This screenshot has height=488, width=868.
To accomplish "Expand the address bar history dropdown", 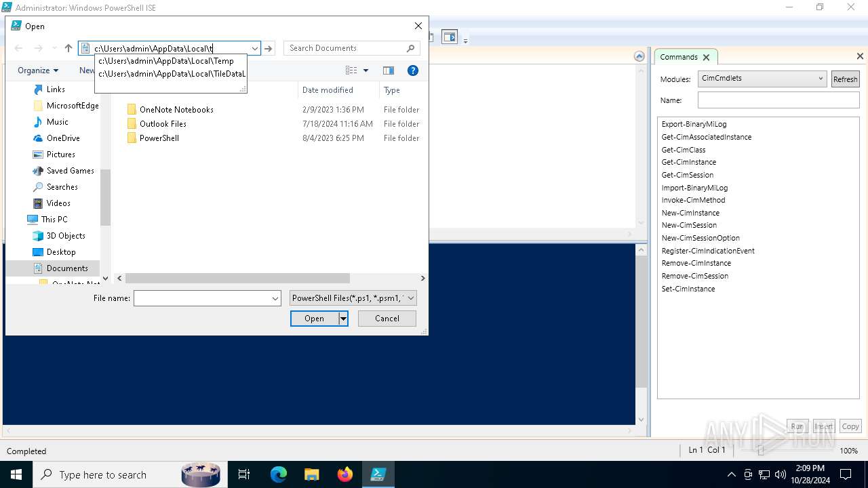I will (x=254, y=48).
